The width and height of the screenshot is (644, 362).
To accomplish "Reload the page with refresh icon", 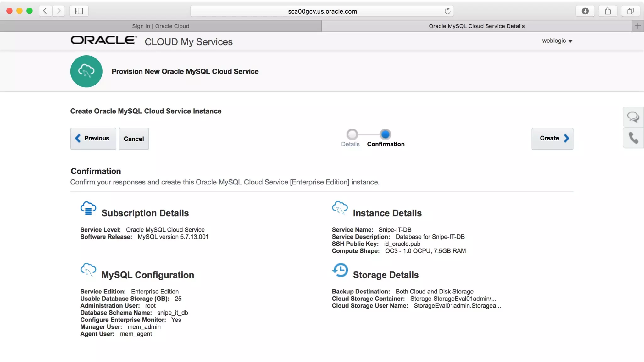I will (447, 11).
